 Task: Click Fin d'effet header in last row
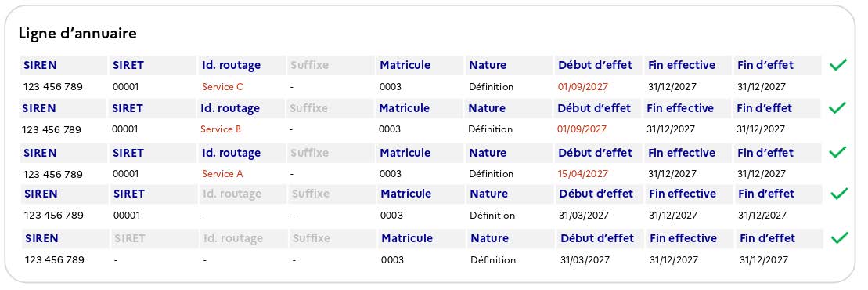(x=767, y=238)
